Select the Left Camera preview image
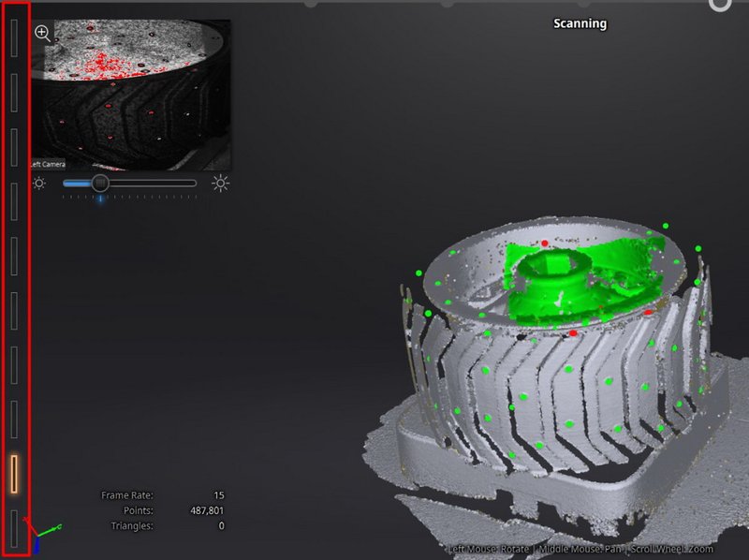The height and width of the screenshot is (560, 749). pos(131,94)
